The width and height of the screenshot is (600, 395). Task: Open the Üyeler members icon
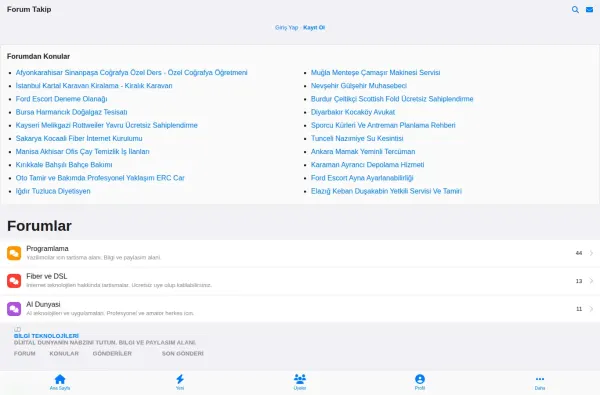coord(300,379)
